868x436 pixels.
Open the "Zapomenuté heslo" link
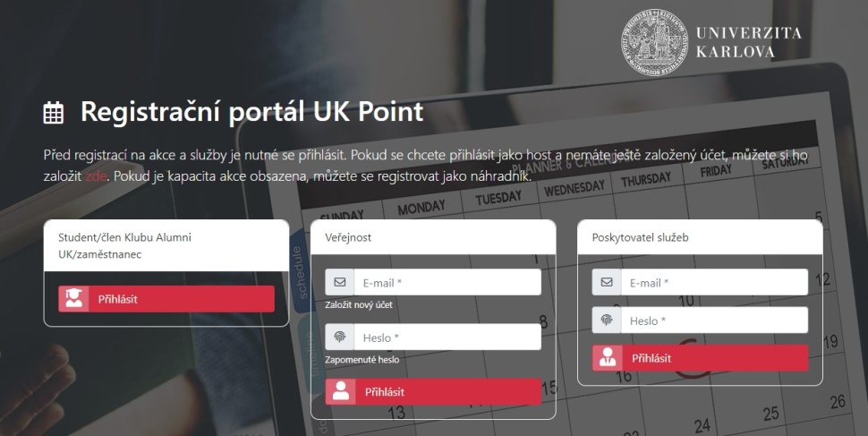click(362, 360)
